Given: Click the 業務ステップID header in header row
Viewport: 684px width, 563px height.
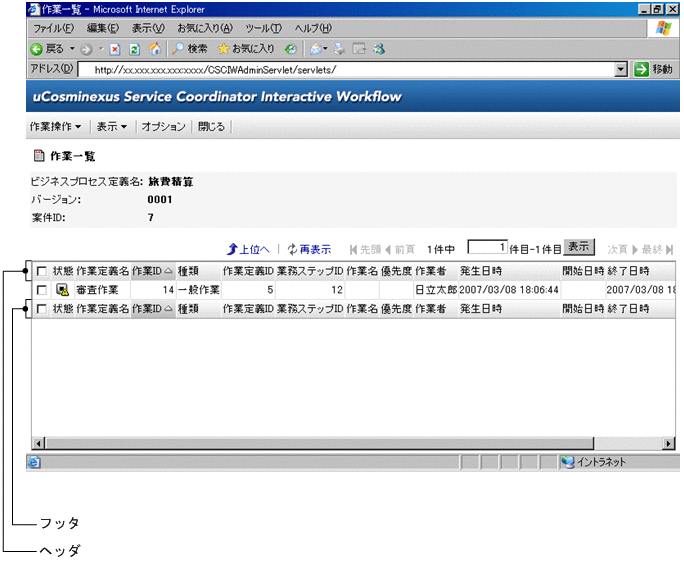Looking at the screenshot, I should click(310, 271).
